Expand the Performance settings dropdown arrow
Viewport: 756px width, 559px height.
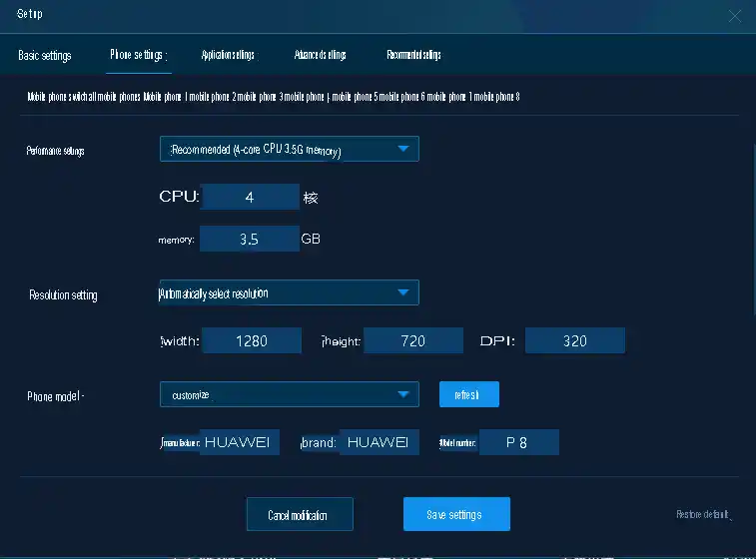click(x=402, y=150)
